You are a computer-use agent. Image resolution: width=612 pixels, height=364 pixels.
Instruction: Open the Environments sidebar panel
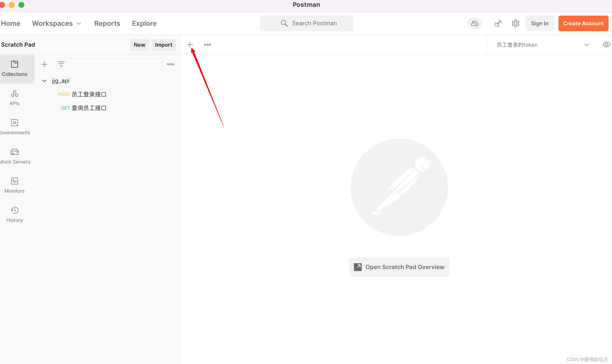click(14, 127)
